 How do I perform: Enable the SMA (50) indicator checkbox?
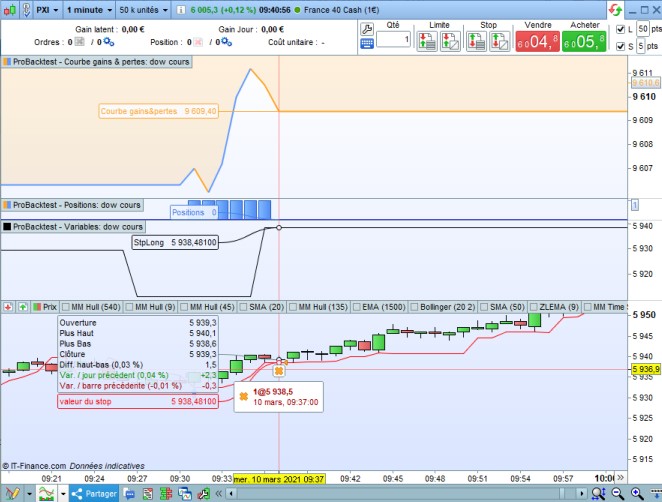(484, 307)
